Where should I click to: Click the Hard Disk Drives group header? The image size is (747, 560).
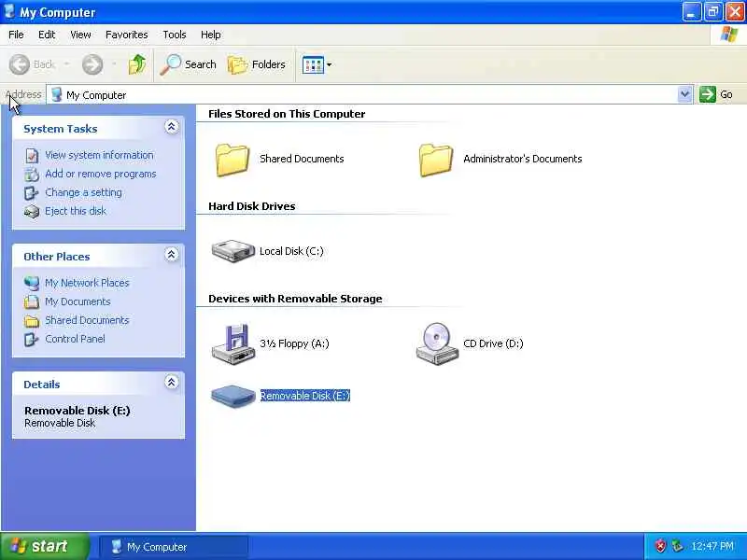[251, 206]
